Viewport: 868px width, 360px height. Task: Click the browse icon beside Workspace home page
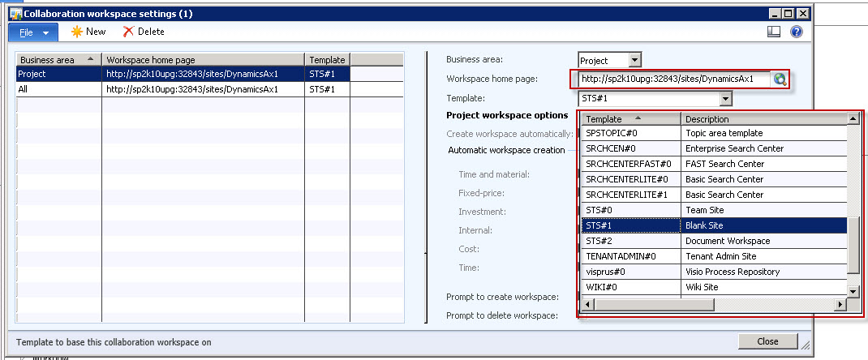[780, 79]
